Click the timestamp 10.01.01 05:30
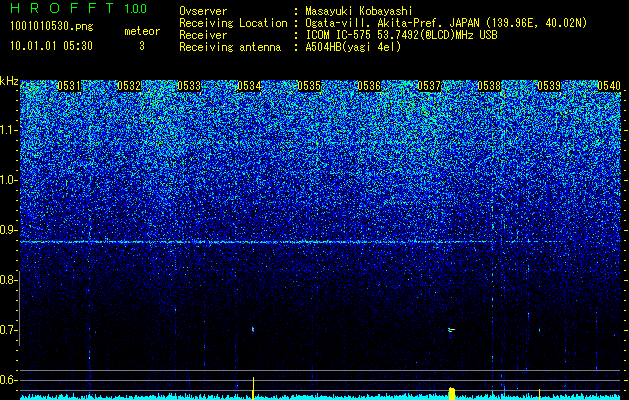This screenshot has width=629, height=400. coord(51,46)
